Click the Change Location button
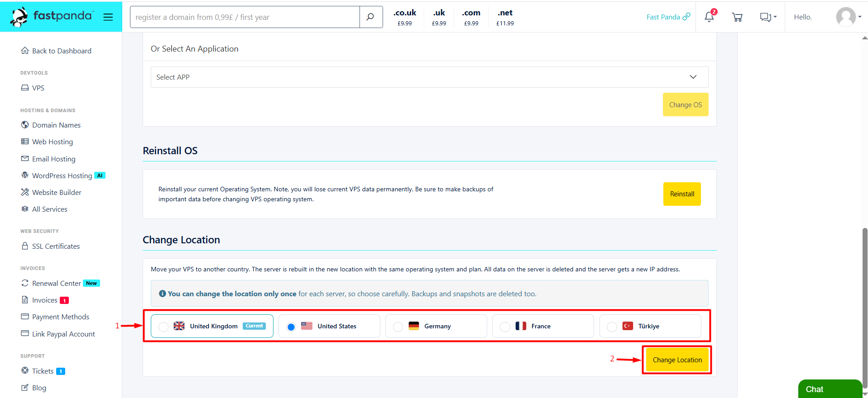Viewport: 868px width, 398px height. 677,360
